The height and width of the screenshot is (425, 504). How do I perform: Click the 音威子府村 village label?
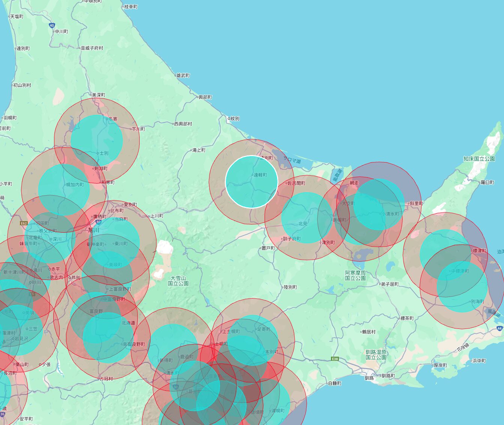pos(92,48)
